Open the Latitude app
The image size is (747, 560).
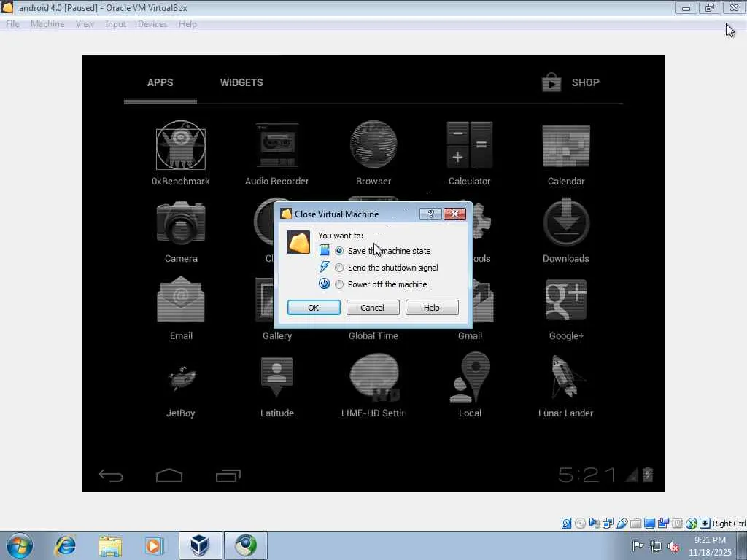coord(276,386)
